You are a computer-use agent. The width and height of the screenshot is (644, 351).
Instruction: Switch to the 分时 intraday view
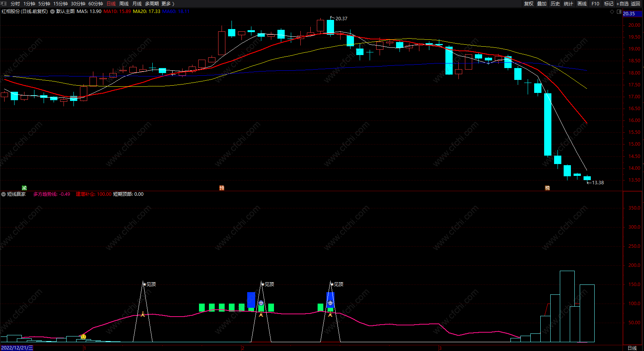[15, 4]
